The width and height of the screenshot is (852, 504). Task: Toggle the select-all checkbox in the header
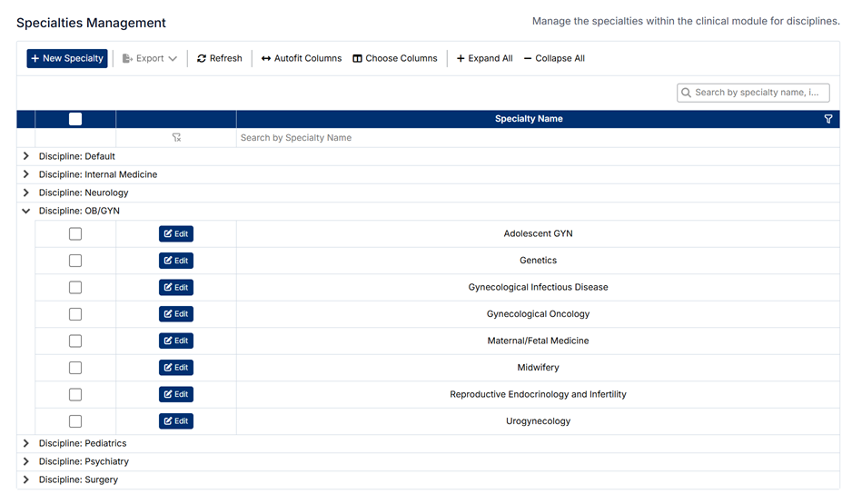click(75, 119)
